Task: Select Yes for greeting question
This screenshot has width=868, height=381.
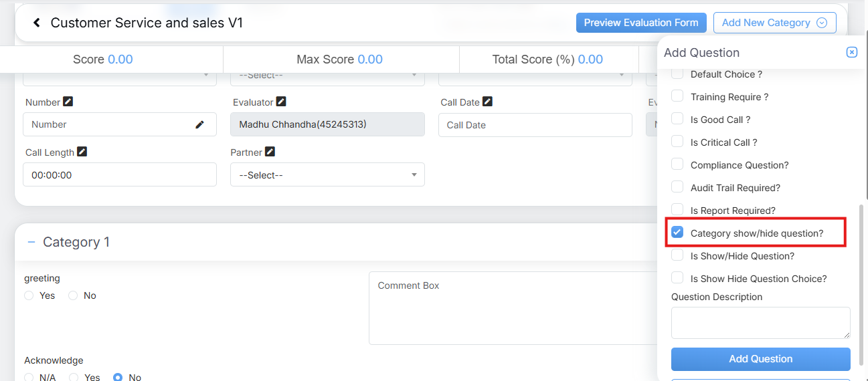Action: pos(29,295)
